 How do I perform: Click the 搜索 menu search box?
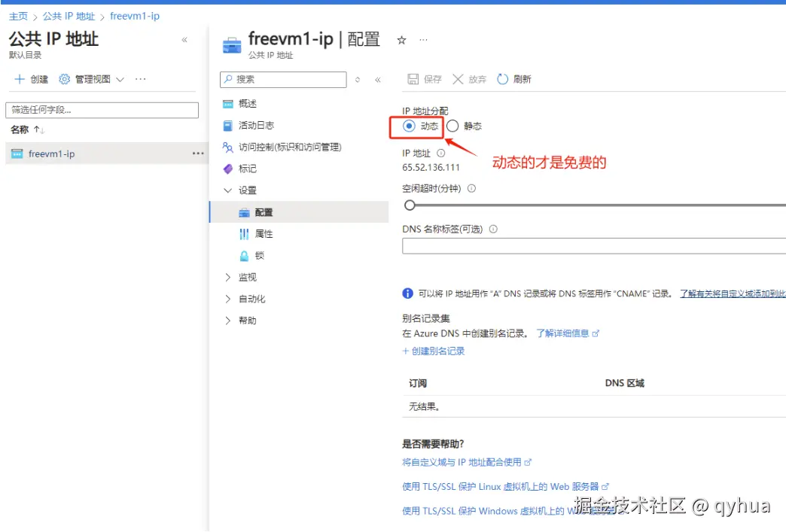[x=283, y=80]
